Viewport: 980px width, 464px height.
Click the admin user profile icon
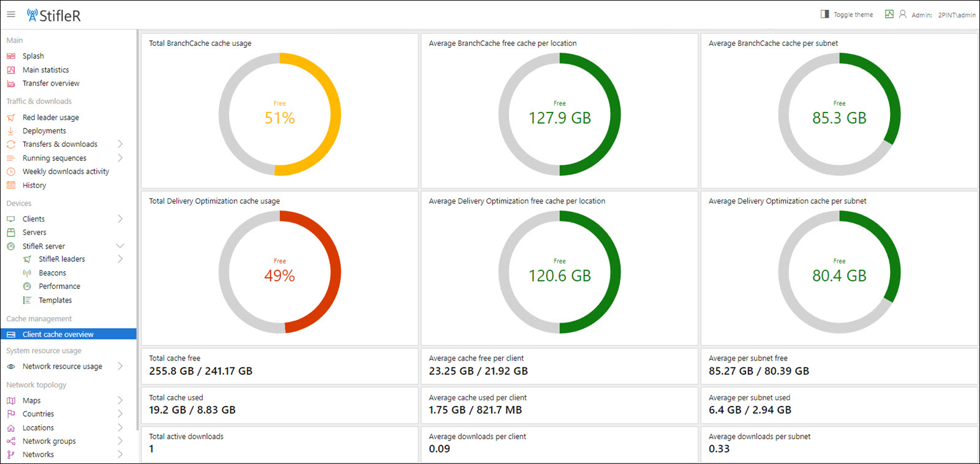pyautogui.click(x=903, y=14)
